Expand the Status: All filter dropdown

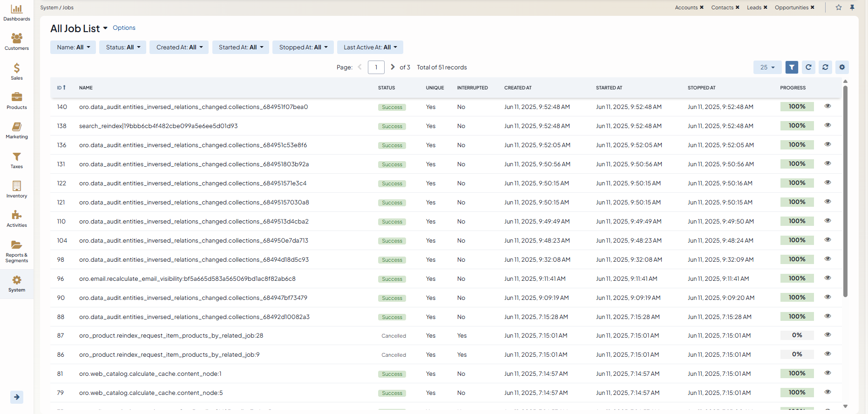pyautogui.click(x=122, y=48)
